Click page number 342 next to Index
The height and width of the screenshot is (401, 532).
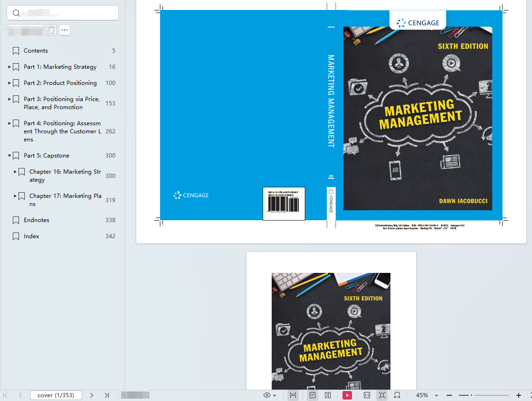click(x=110, y=236)
